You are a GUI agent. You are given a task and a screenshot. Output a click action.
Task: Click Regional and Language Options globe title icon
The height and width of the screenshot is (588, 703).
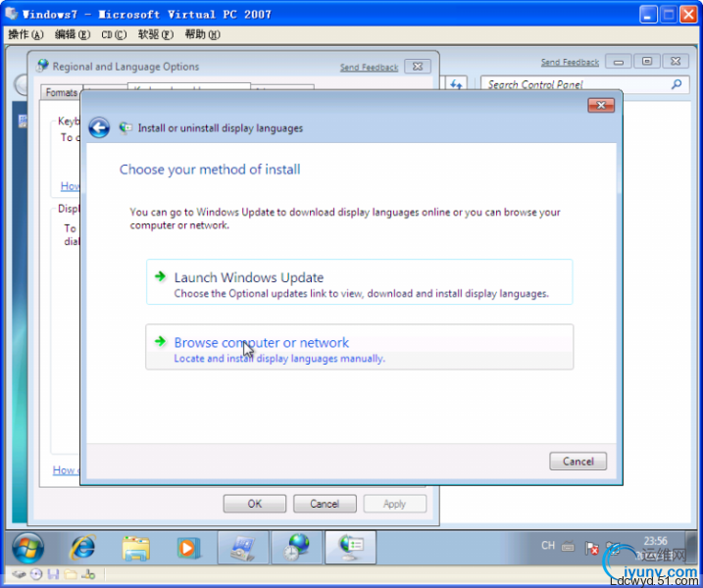[42, 66]
